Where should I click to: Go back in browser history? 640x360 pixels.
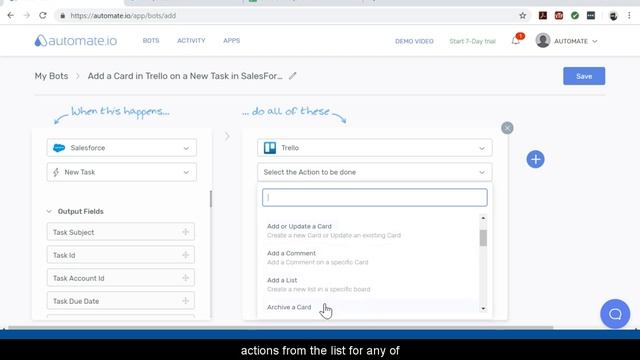pyautogui.click(x=11, y=16)
